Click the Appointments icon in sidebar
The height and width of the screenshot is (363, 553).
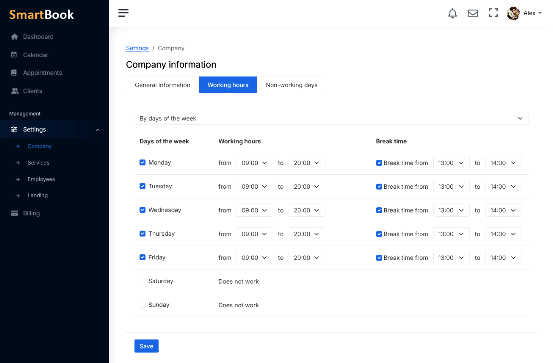pyautogui.click(x=14, y=73)
